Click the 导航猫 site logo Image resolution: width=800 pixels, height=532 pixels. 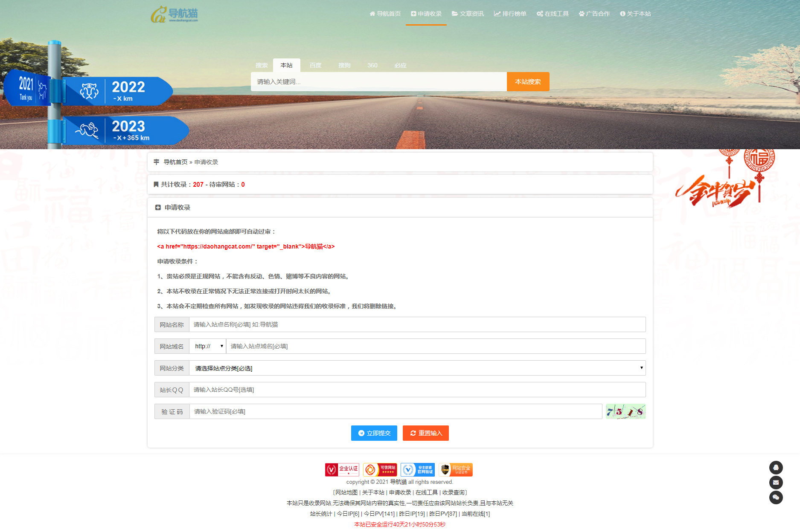click(x=175, y=14)
